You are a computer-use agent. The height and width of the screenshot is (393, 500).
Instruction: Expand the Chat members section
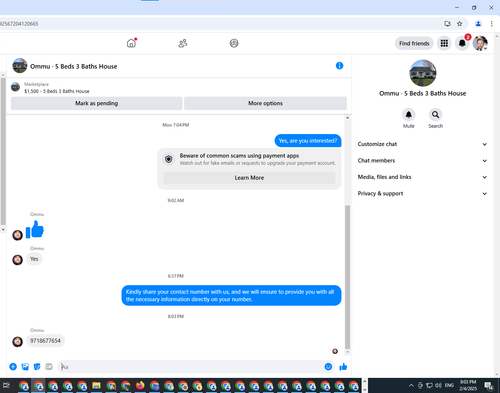[422, 160]
